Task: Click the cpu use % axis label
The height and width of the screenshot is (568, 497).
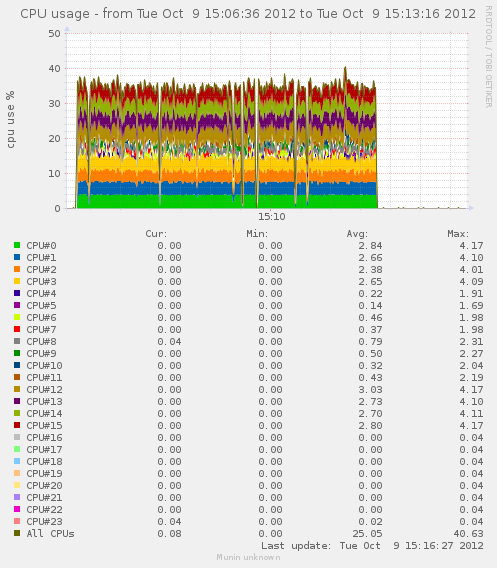Action: pos(11,120)
